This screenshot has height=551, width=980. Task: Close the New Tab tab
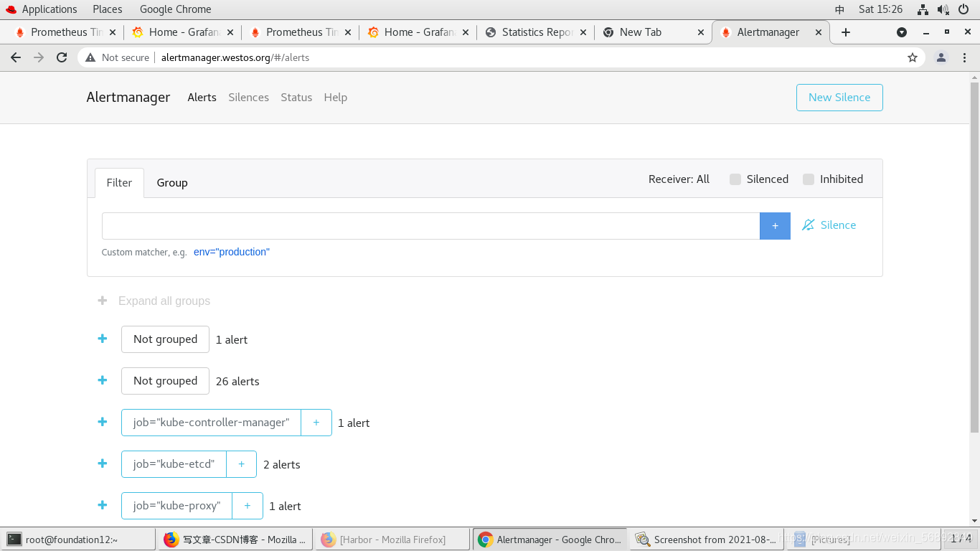pos(701,32)
